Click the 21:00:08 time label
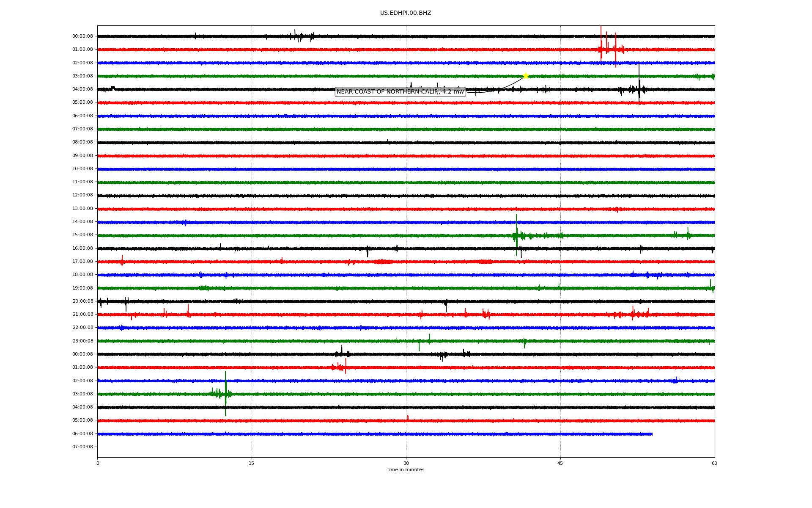This screenshot has width=812, height=508. pos(82,315)
